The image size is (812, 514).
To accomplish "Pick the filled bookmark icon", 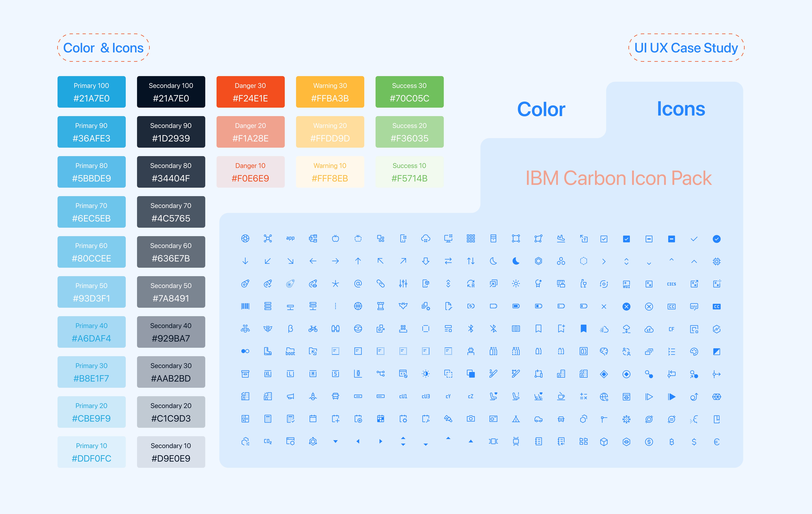I will coord(584,329).
